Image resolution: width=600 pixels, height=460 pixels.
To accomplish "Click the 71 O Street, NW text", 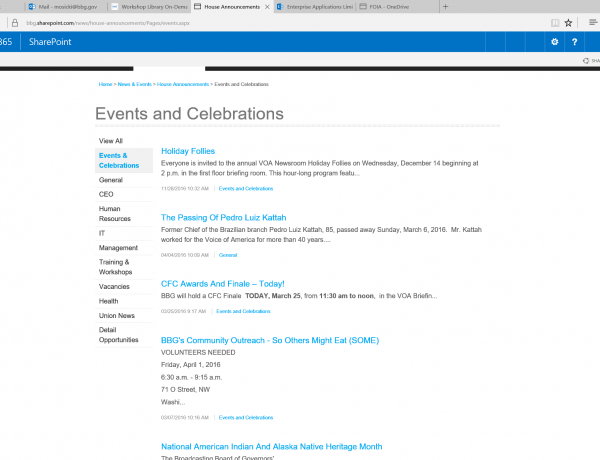I will tap(185, 390).
